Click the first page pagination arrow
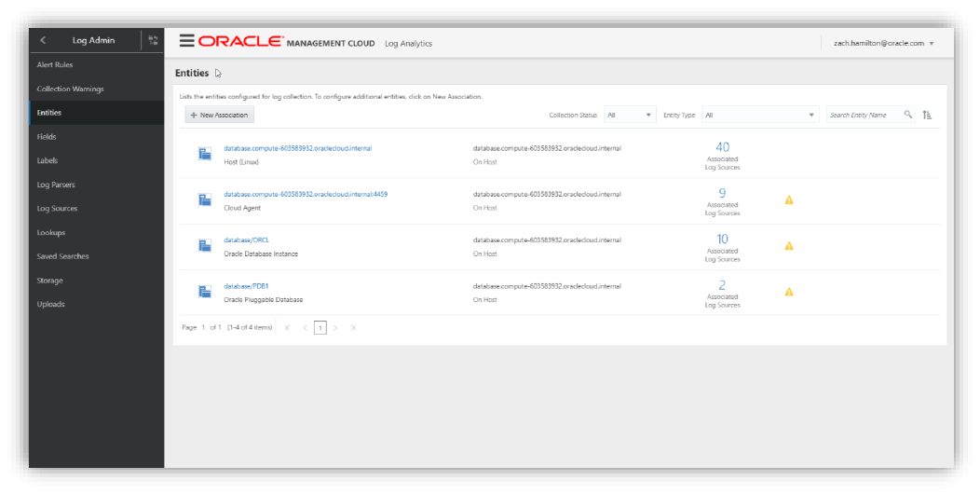The image size is (980, 494). pos(288,328)
